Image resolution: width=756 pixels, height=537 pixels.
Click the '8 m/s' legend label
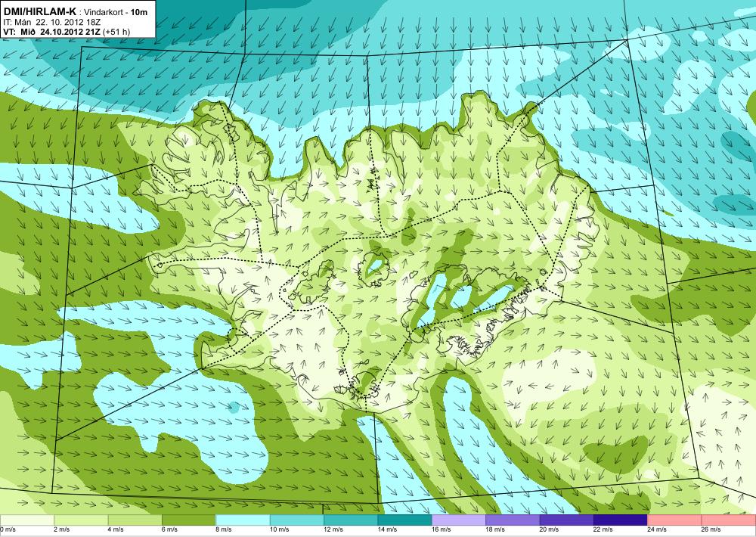tap(224, 529)
